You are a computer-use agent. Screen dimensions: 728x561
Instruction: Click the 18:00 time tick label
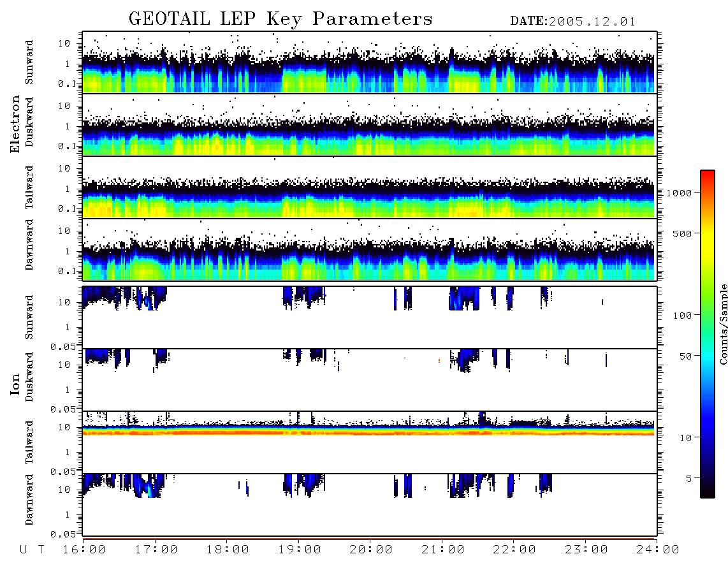(x=228, y=550)
